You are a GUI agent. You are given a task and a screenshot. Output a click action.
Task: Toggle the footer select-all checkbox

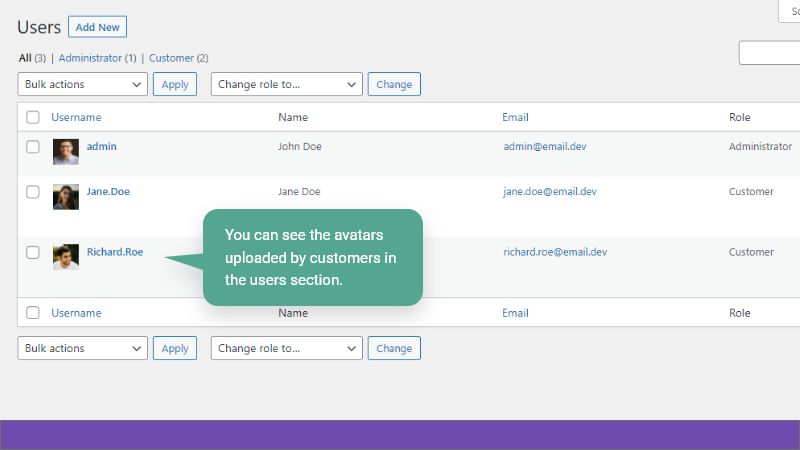coord(33,313)
